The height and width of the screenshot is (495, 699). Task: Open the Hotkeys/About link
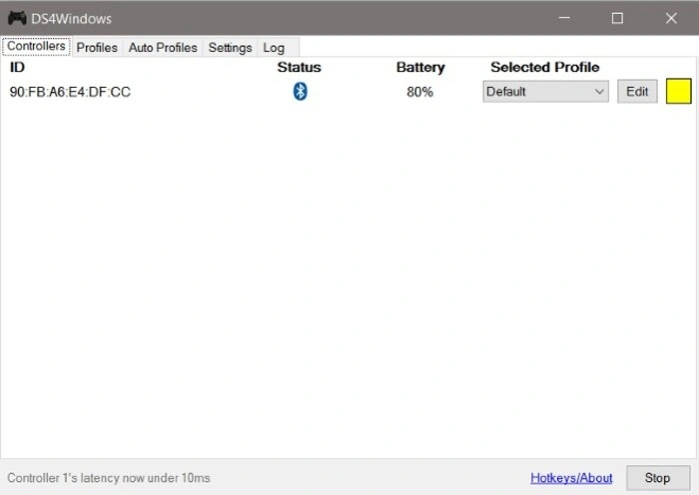click(571, 478)
